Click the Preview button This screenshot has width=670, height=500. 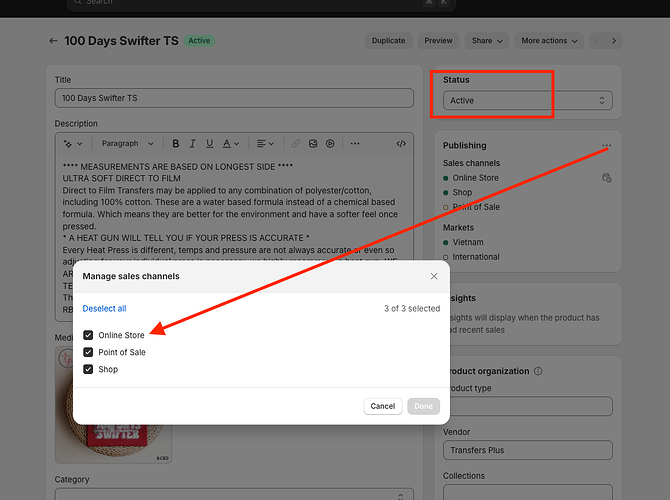tap(438, 41)
